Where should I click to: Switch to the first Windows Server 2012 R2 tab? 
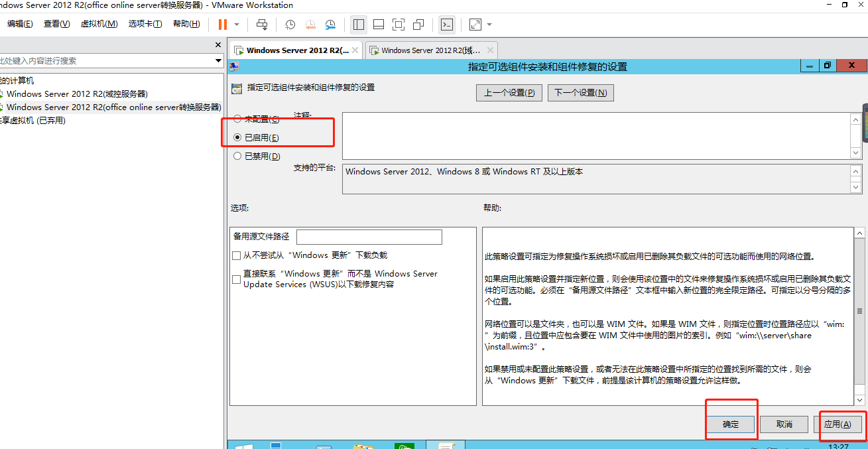coord(297,50)
